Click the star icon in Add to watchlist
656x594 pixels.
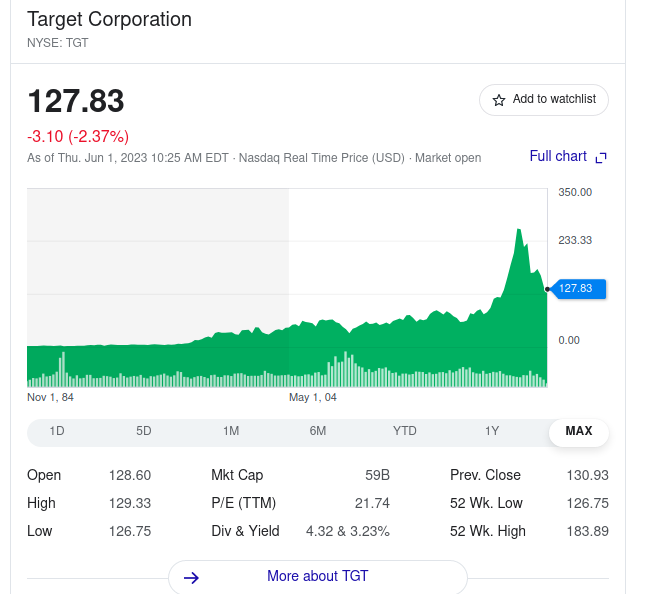click(x=498, y=100)
